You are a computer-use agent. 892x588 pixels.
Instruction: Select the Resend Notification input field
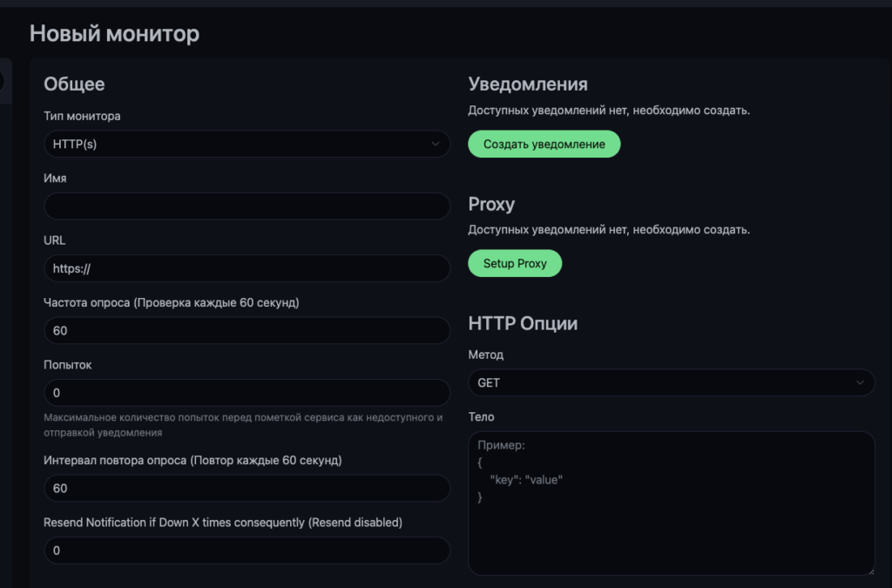(247, 551)
